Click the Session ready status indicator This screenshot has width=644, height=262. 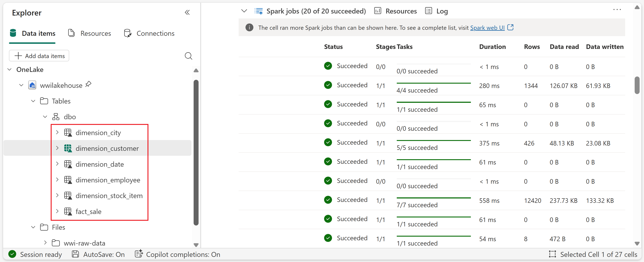(x=35, y=254)
